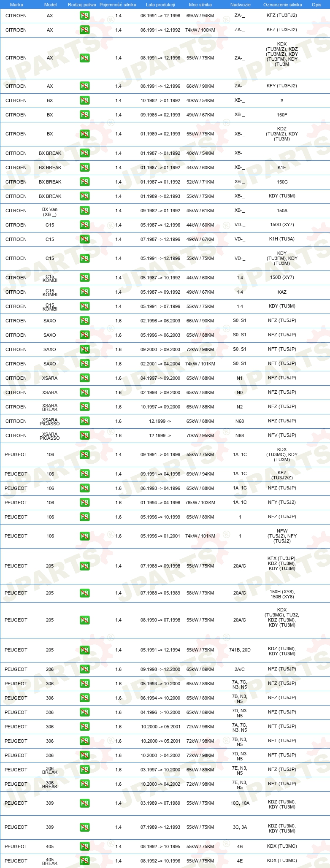
Task: Click the Model column header
Action: (51, 5)
